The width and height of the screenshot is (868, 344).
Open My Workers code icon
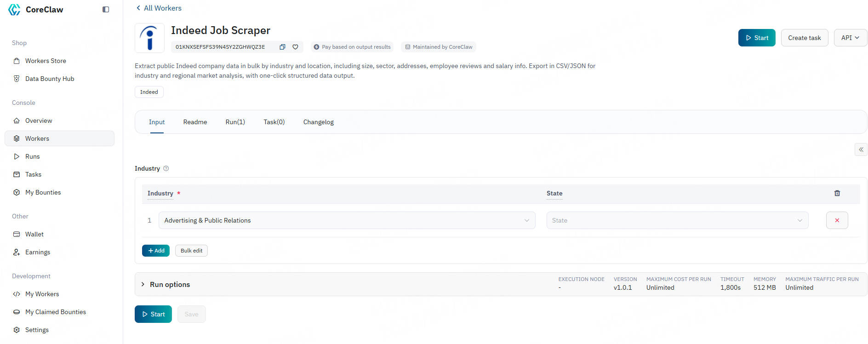(x=17, y=294)
